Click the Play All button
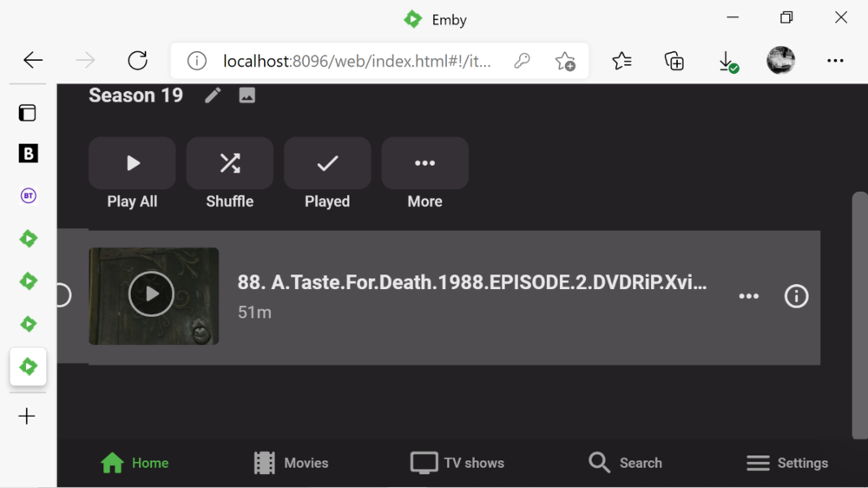Screen dimensions: 868x488 [x=132, y=163]
